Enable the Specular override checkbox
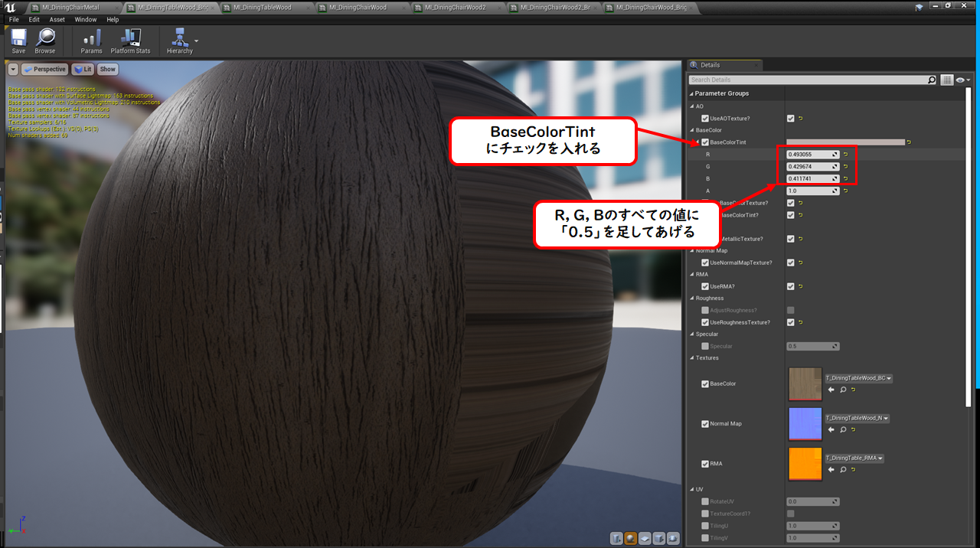The height and width of the screenshot is (548, 980). (x=705, y=346)
